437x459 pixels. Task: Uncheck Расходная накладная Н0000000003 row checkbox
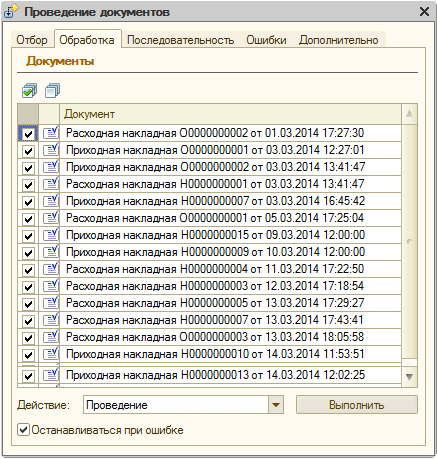28,287
